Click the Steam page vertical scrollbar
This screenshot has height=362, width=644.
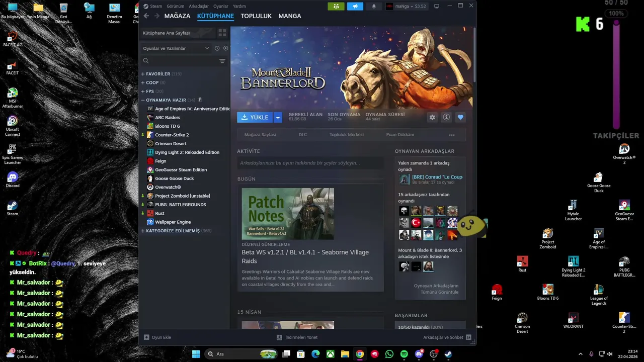[x=473, y=54]
